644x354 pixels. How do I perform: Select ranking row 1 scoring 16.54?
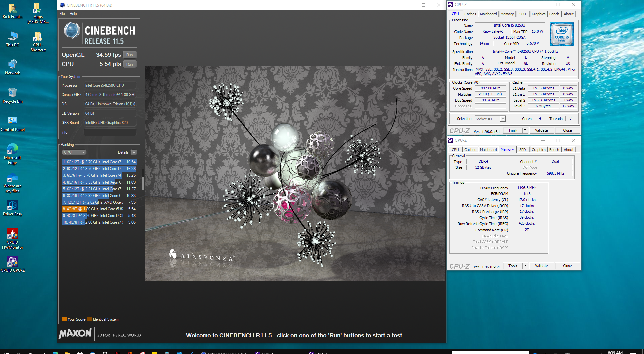click(x=99, y=162)
